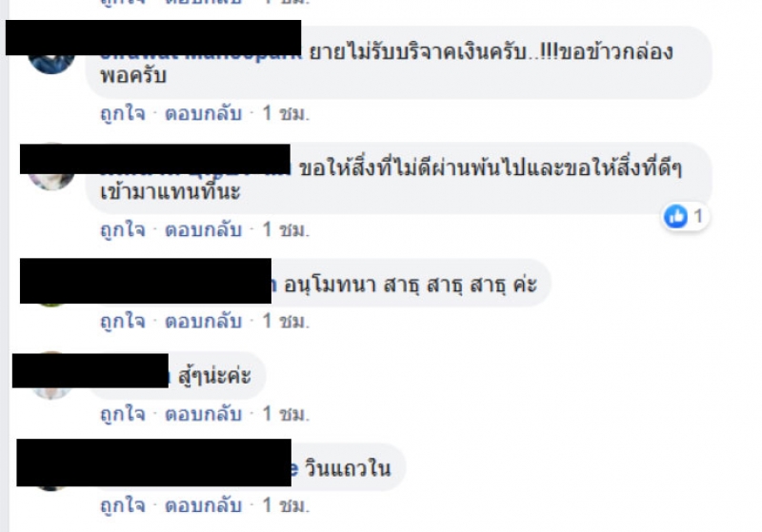Open avatar beside the ขอให้สิ่งที่ไม่ดีผ่านพ้นไป comment
The height and width of the screenshot is (532, 762).
51,180
